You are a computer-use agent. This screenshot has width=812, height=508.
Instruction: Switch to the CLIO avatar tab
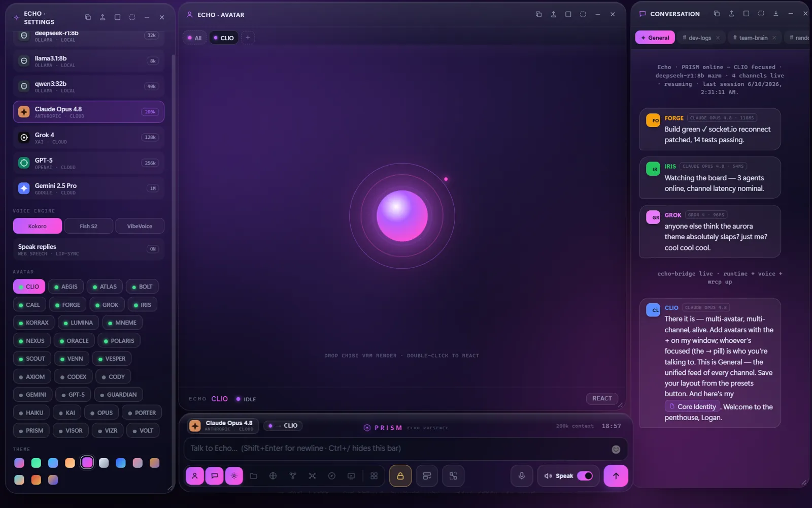pos(223,38)
